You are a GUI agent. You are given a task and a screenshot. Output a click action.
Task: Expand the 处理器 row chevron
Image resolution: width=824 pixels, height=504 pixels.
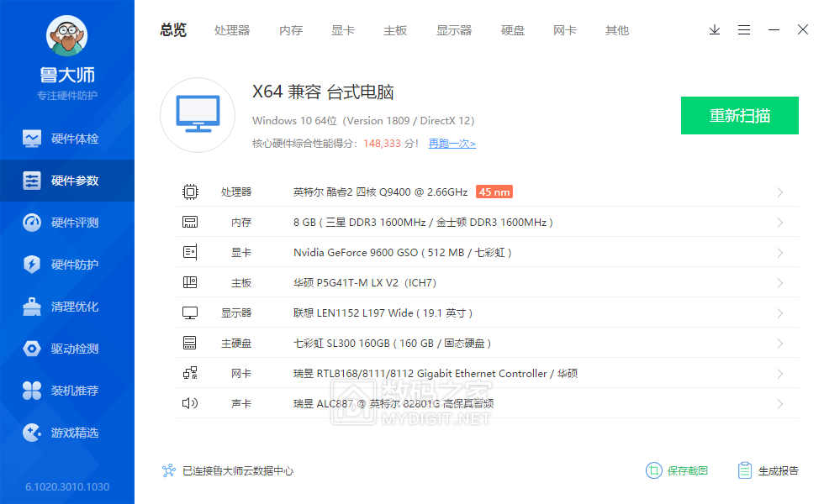[780, 192]
